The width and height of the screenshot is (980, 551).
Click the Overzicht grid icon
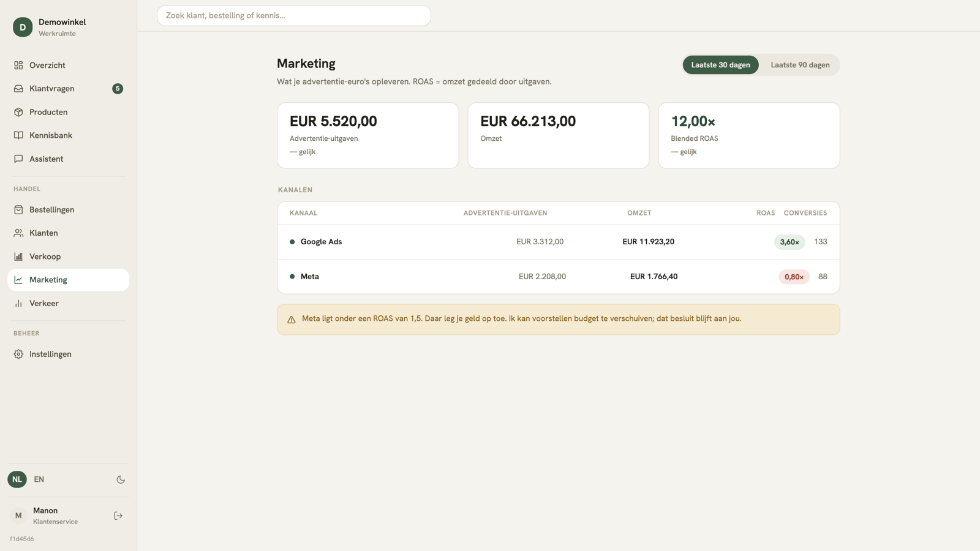[x=18, y=66]
